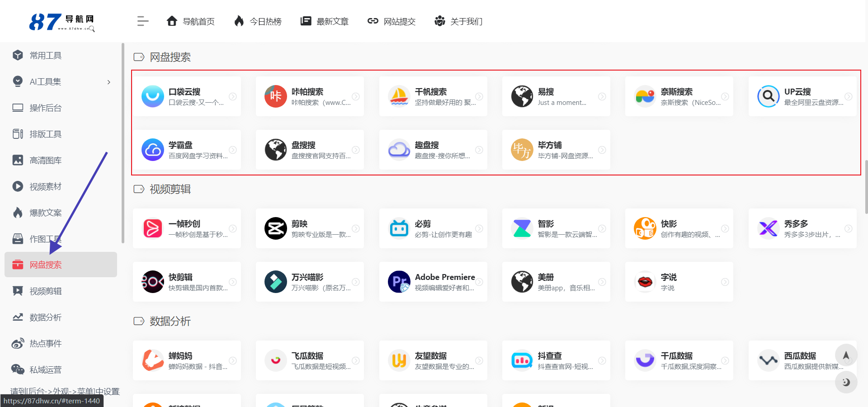The width and height of the screenshot is (868, 407).
Task: Select the 视频素材 sidebar icon
Action: pos(18,186)
